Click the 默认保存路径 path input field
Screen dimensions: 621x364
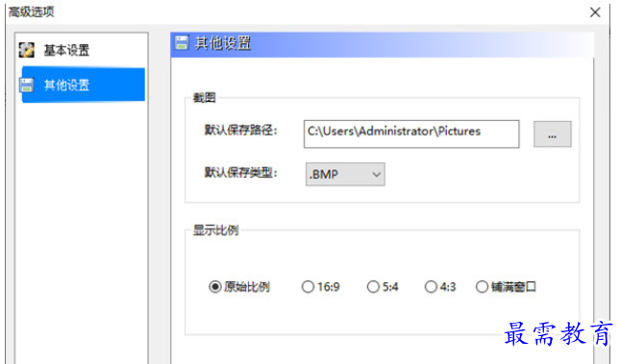pyautogui.click(x=411, y=134)
